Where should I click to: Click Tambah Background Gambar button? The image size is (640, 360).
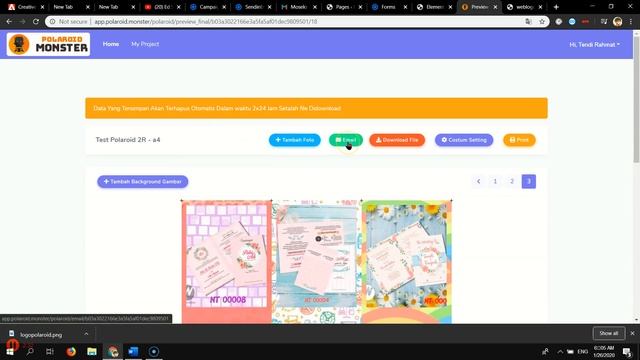(x=142, y=182)
